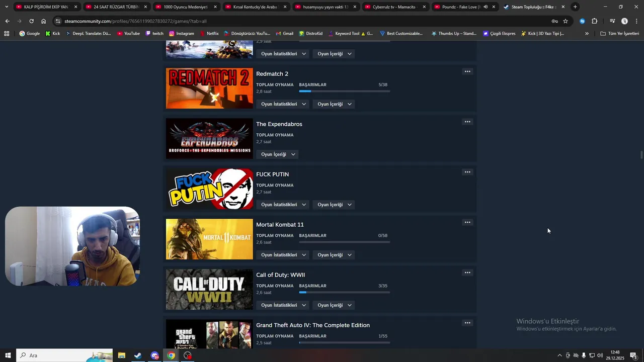Screen dimensions: 644x362
Task: Go back with the browser back arrow
Action: point(7,21)
